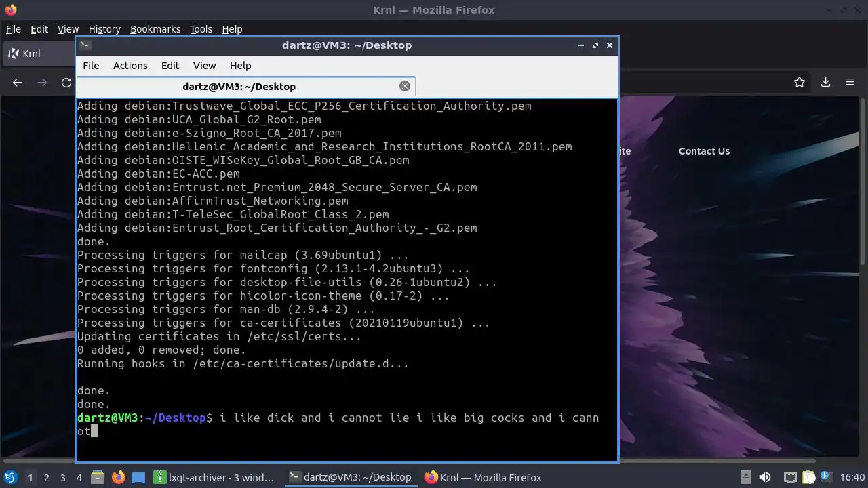Open Firefox Bookmarks menu
This screenshot has width=868, height=488.
155,29
